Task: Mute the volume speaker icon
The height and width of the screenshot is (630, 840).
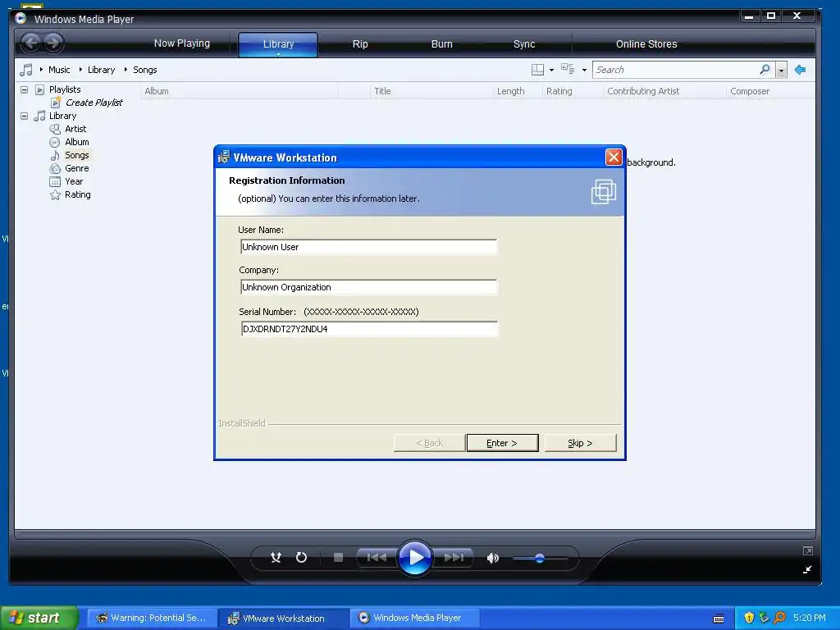Action: [x=493, y=558]
